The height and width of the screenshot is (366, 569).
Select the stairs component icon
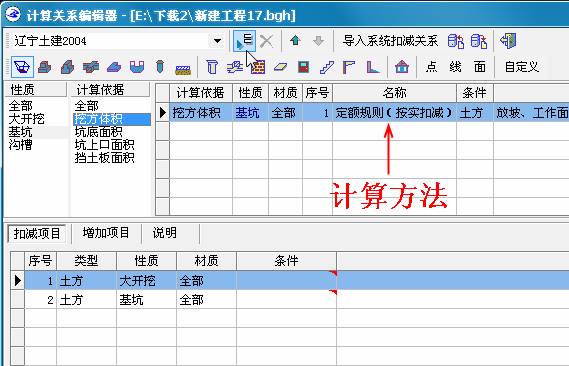coord(327,67)
